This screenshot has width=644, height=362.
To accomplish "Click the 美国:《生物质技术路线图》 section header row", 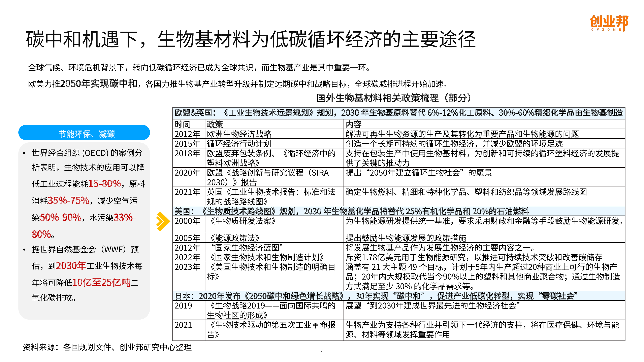I will 399,211.
